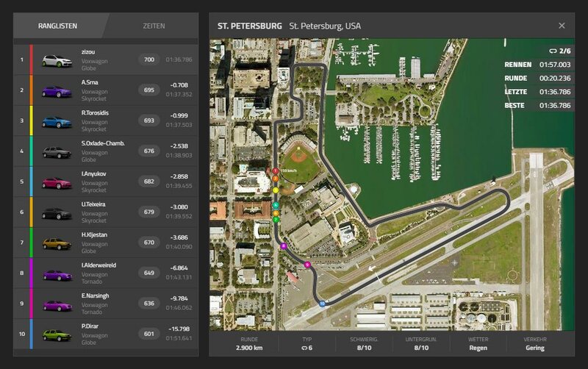The width and height of the screenshot is (588, 369).
Task: Click the blue marker 10 on the map
Action: [x=322, y=304]
